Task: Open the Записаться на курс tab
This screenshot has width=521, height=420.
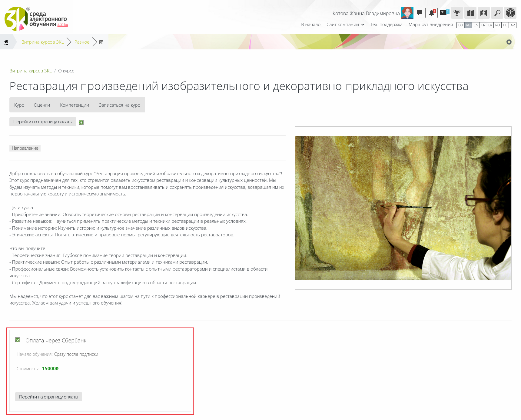Action: point(119,105)
